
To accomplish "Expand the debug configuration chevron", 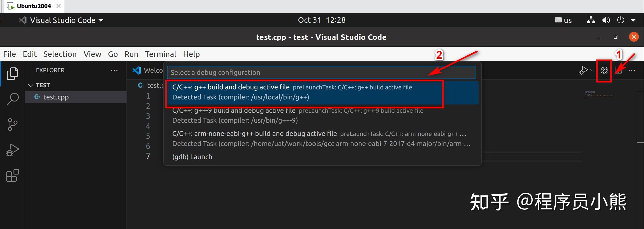I will (x=592, y=71).
